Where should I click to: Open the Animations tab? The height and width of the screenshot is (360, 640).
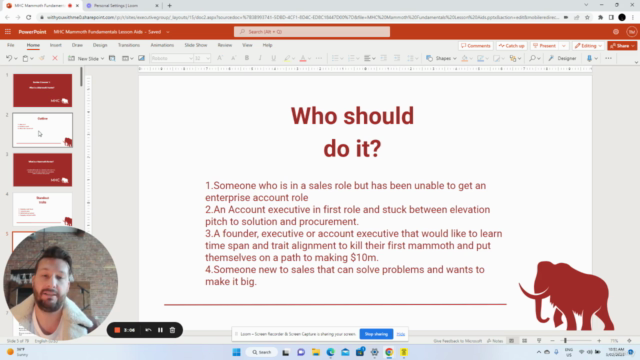point(162,45)
